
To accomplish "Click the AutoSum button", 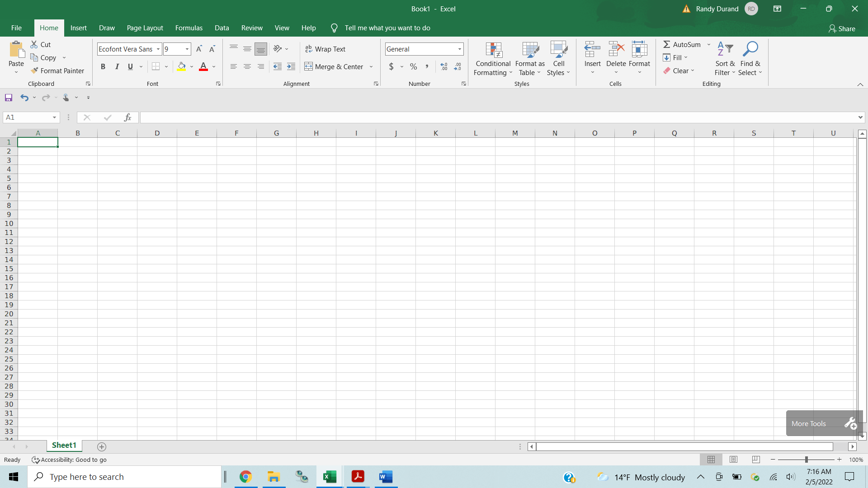I will pyautogui.click(x=682, y=44).
